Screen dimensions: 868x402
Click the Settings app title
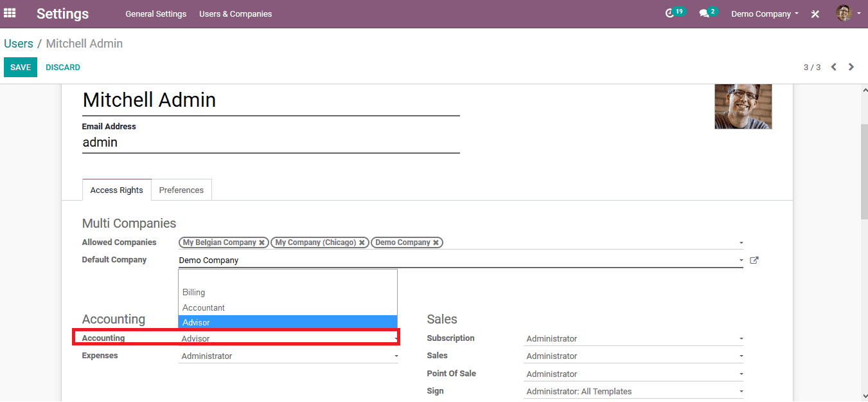pos(63,14)
